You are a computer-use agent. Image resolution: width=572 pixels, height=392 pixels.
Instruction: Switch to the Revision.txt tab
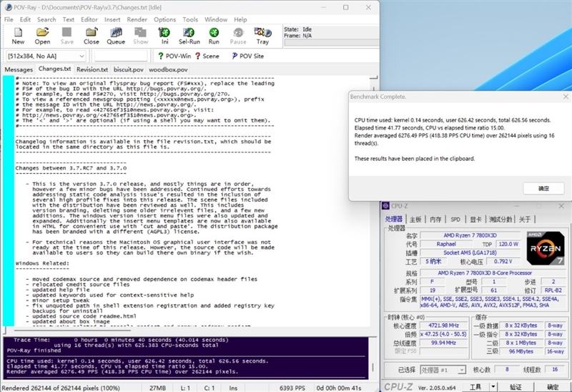(x=92, y=69)
